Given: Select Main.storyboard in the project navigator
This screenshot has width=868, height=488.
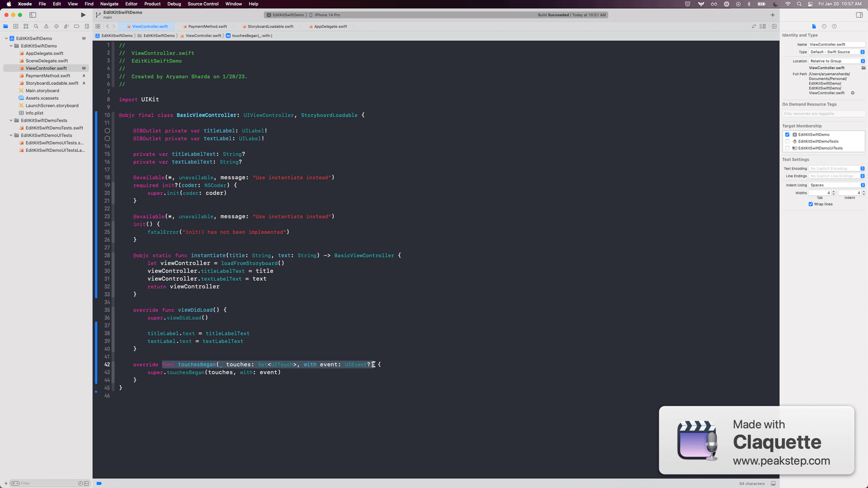Looking at the screenshot, I should 43,91.
